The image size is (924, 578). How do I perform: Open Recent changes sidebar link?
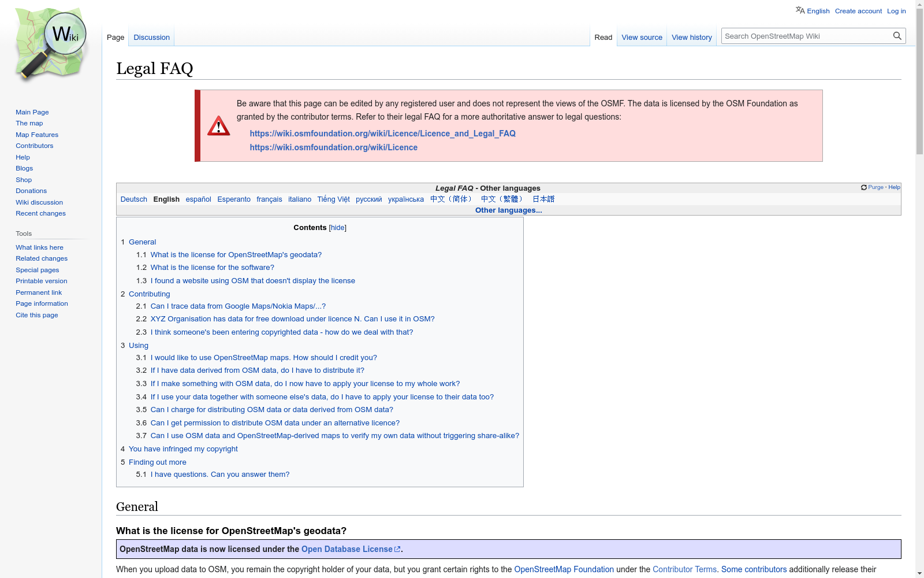click(x=40, y=213)
